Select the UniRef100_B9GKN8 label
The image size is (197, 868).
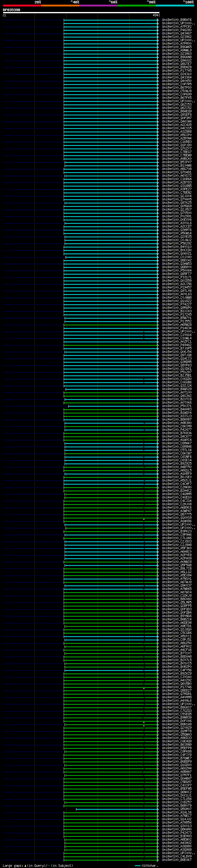tap(177, 57)
